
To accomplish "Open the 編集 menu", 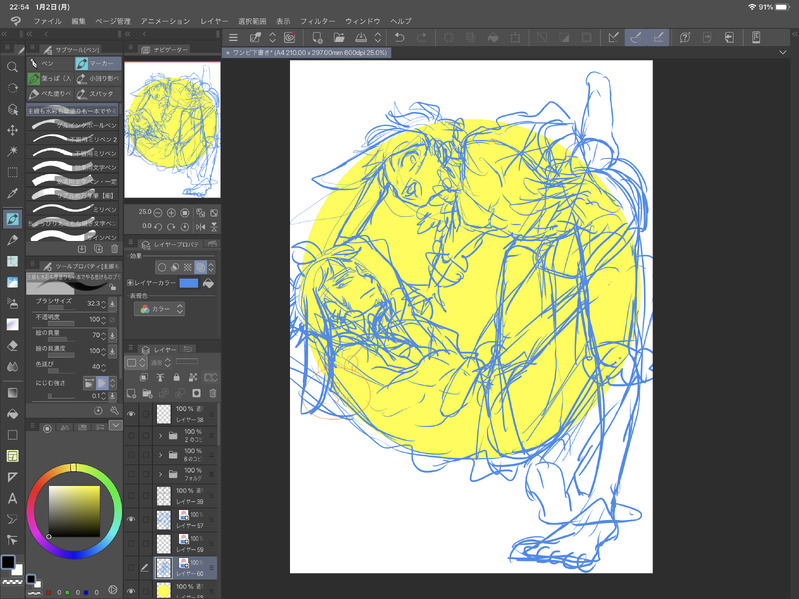I will (78, 21).
